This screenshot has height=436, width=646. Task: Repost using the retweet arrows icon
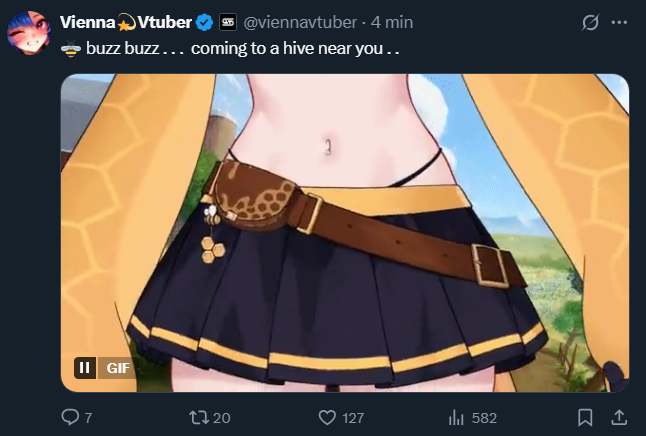pyautogui.click(x=200, y=417)
